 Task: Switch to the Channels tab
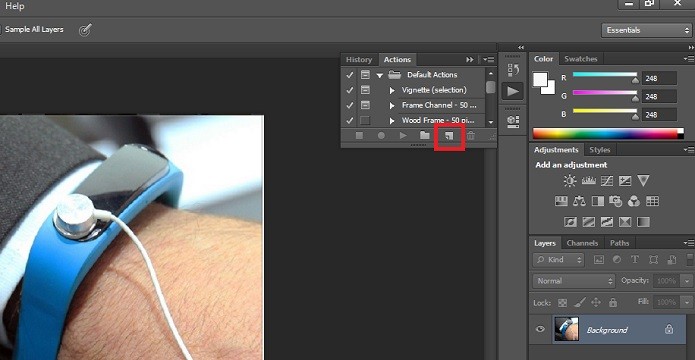[582, 243]
